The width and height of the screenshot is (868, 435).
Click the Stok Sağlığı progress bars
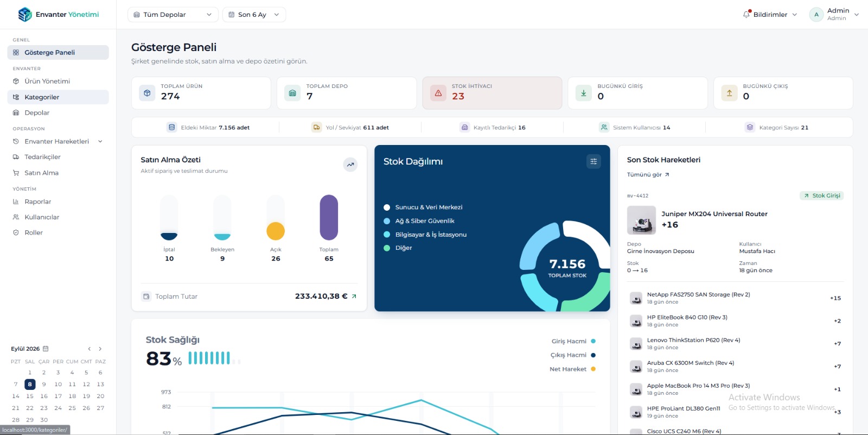coord(214,358)
